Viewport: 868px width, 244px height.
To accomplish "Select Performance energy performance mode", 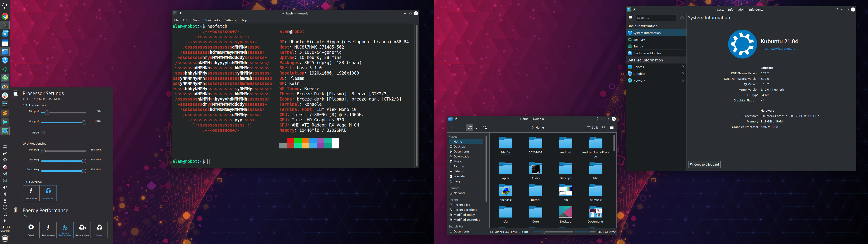I will pos(48,230).
